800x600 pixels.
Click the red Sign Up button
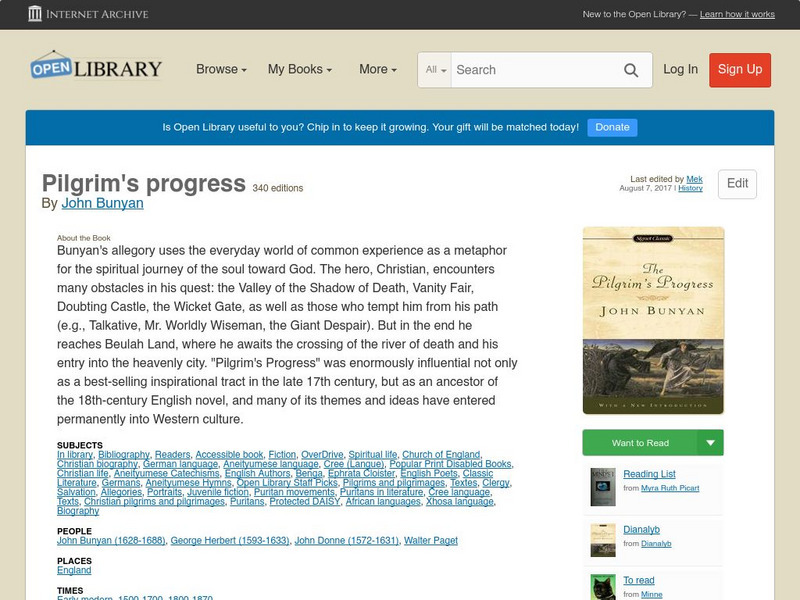[740, 70]
